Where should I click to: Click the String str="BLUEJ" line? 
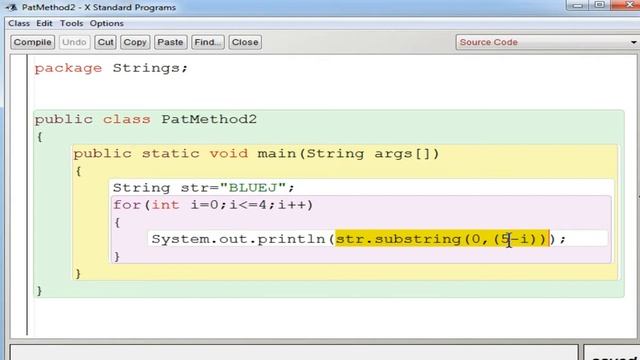(204, 188)
